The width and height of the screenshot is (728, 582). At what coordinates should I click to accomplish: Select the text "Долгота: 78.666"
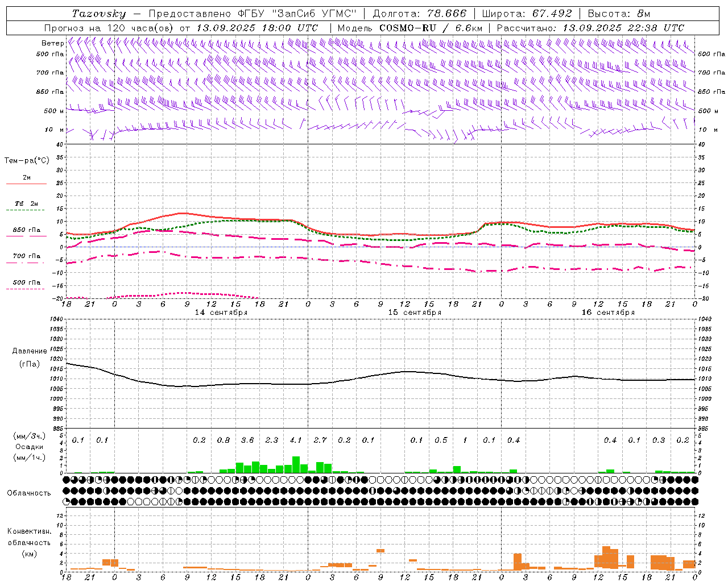pyautogui.click(x=420, y=14)
